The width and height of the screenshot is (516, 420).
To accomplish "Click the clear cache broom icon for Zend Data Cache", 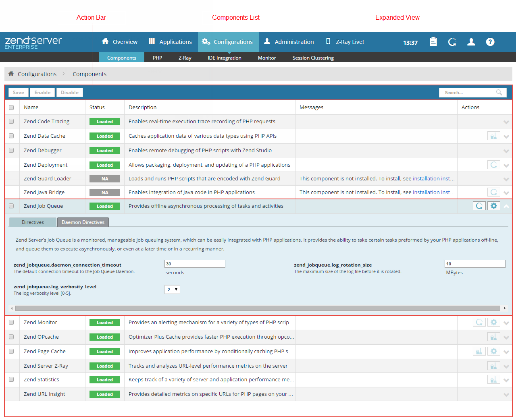I will (x=493, y=136).
